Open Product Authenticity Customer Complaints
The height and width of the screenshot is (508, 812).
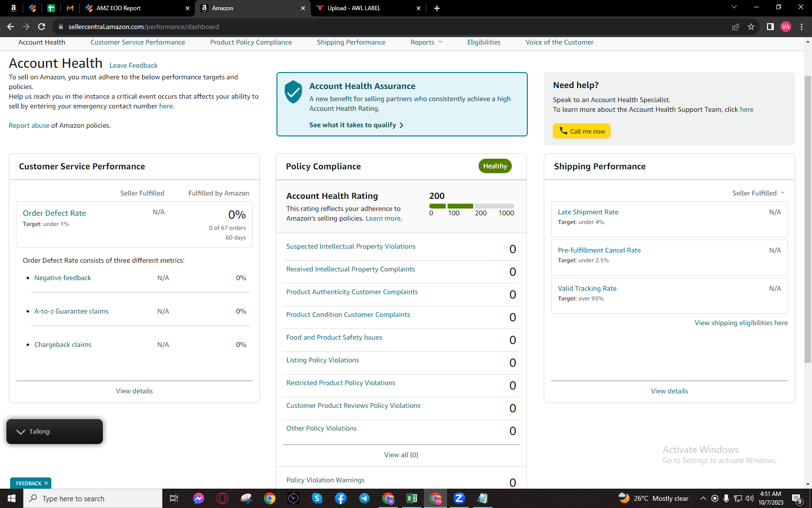[352, 292]
